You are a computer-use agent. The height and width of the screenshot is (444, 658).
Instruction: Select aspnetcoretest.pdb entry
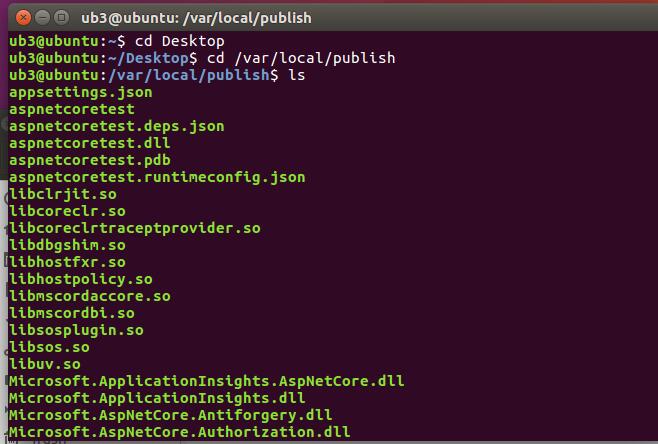pyautogui.click(x=90, y=160)
